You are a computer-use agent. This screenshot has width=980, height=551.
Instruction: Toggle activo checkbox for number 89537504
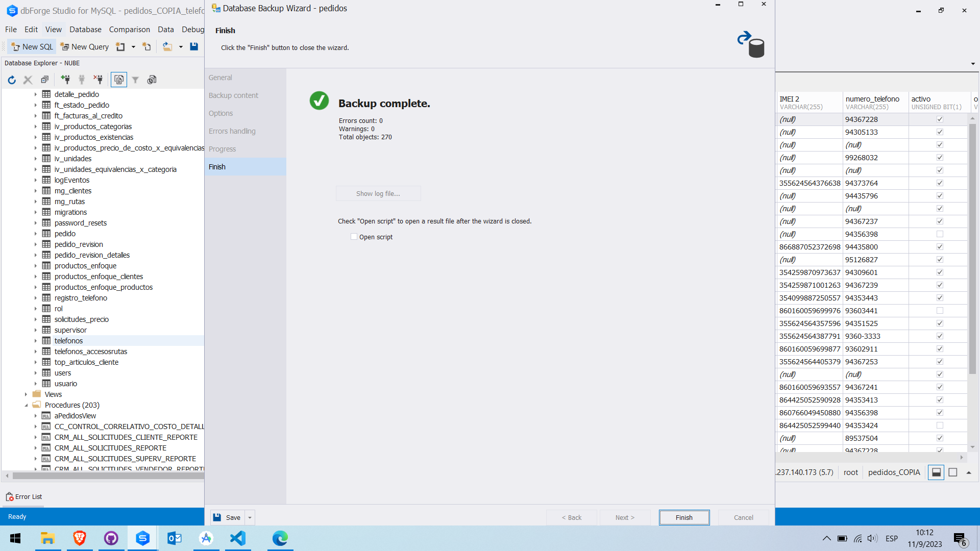tap(940, 438)
